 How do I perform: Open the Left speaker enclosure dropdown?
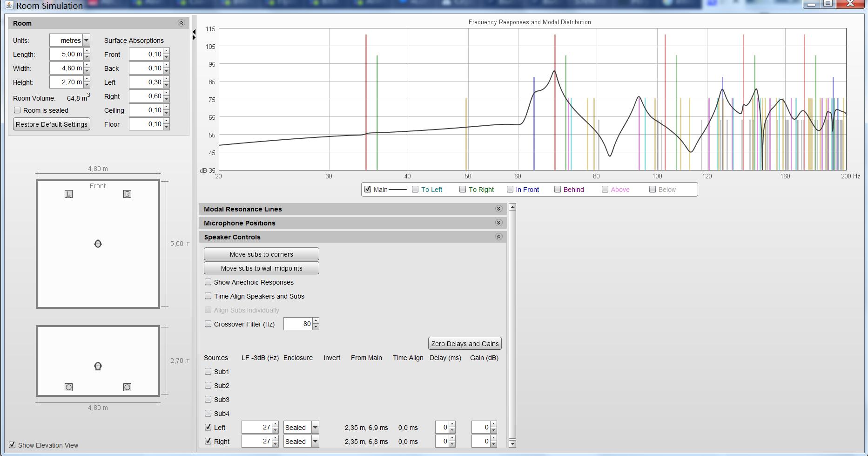pos(315,428)
